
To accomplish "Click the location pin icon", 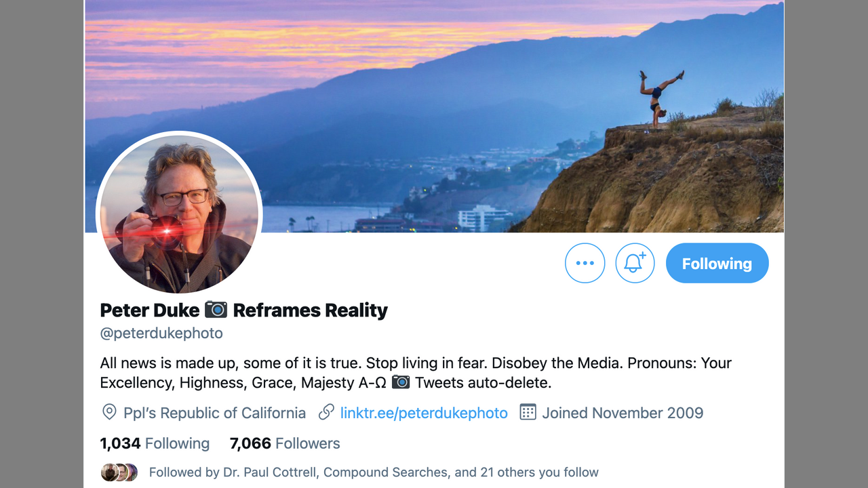I will tap(108, 412).
